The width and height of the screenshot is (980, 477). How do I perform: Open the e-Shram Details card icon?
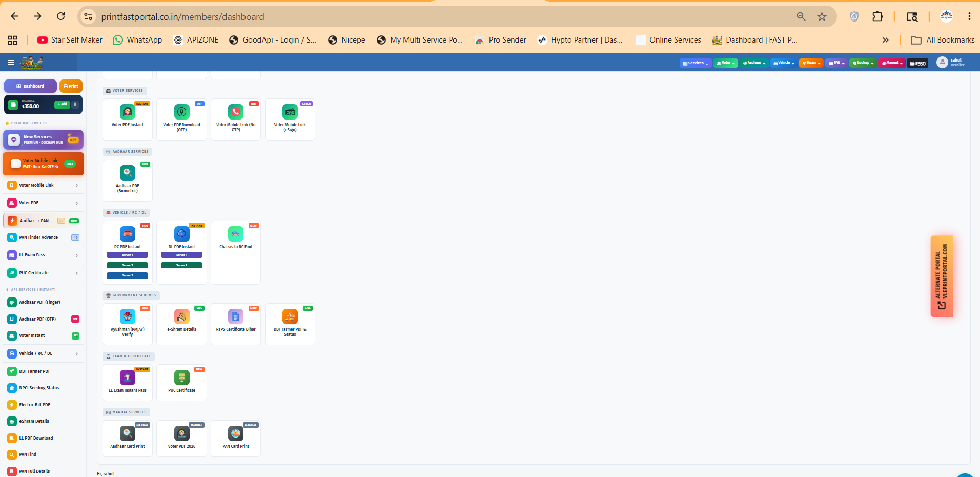point(181,316)
